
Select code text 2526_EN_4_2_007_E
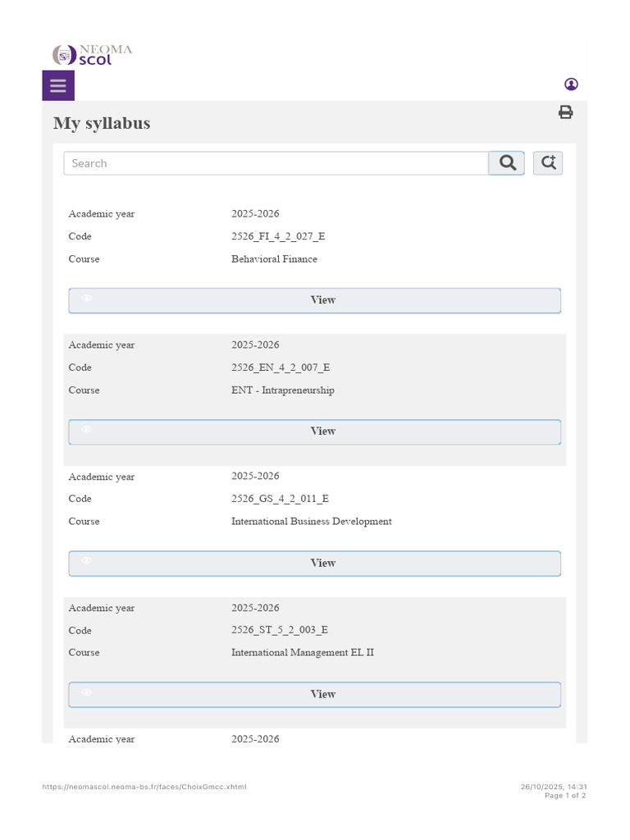pyautogui.click(x=281, y=367)
